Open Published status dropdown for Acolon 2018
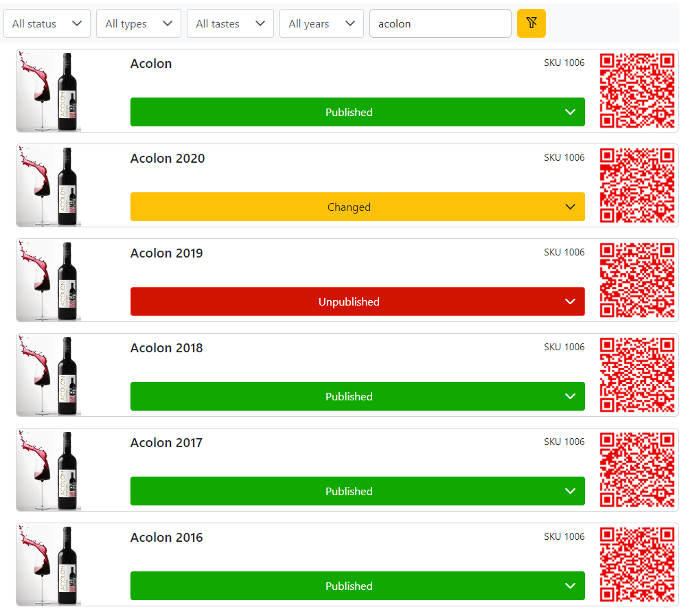699x616 pixels. [357, 396]
